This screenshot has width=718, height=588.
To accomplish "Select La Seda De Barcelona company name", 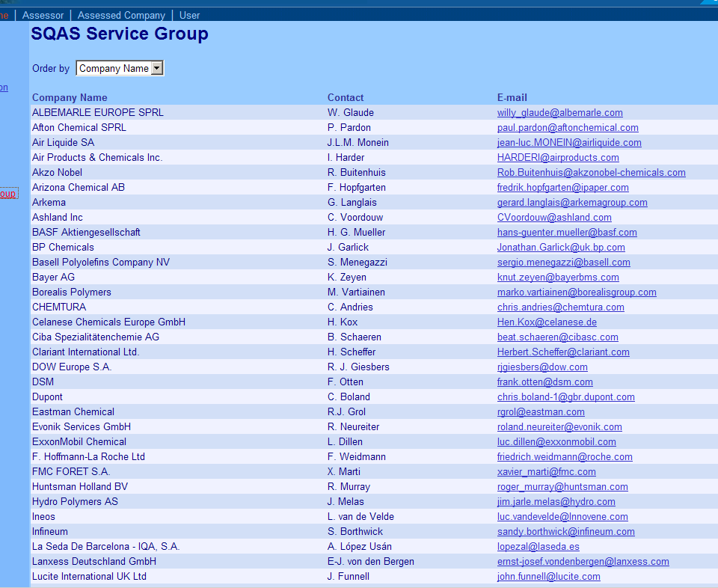I will pyautogui.click(x=105, y=546).
